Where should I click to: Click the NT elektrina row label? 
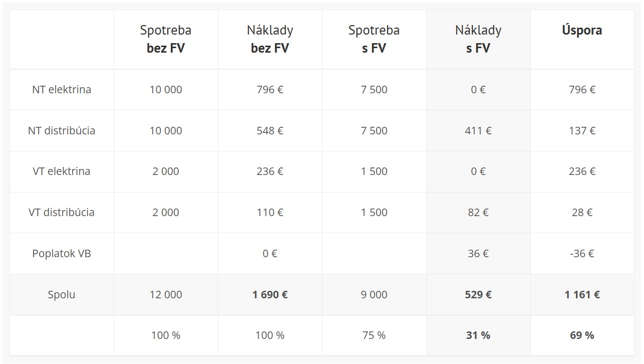tap(62, 90)
